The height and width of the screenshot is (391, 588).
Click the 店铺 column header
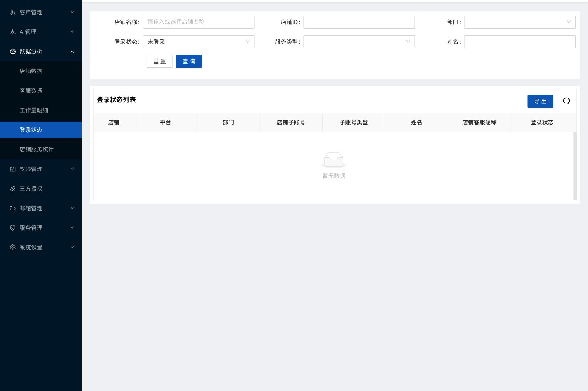click(114, 122)
